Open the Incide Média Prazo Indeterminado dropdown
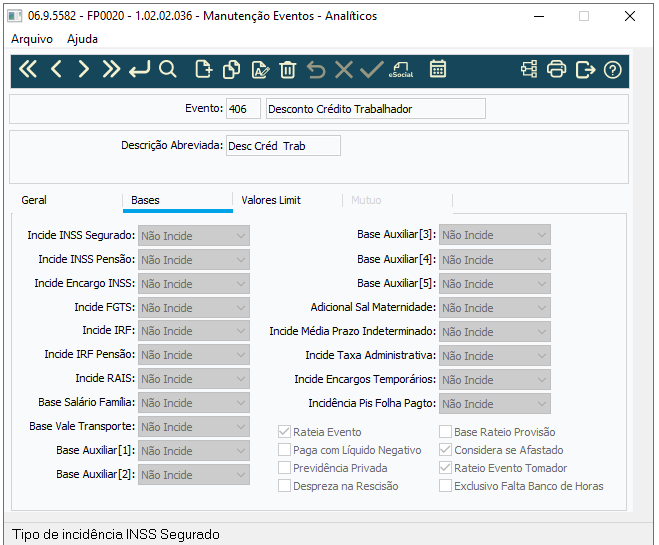Viewport: 659px width, 545px height. (495, 332)
